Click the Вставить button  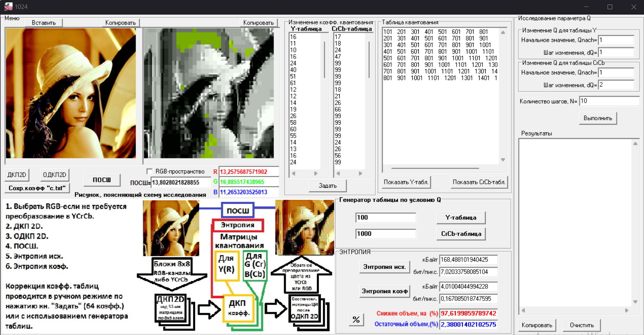tap(44, 23)
